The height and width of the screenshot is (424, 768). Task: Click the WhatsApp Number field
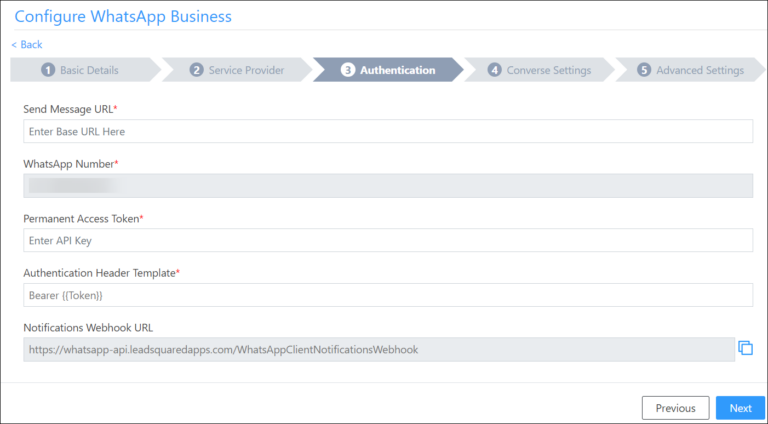click(388, 186)
